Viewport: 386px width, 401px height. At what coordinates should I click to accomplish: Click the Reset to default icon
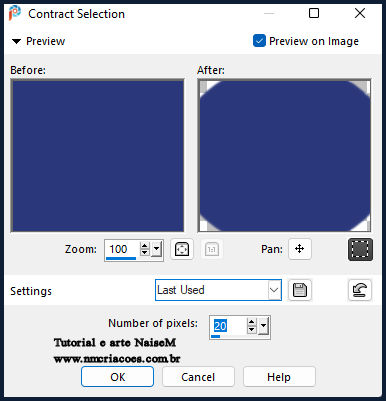pos(360,290)
